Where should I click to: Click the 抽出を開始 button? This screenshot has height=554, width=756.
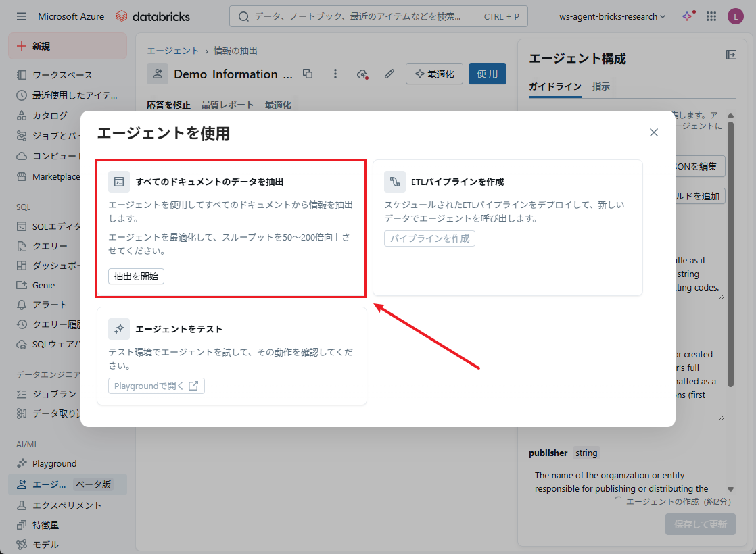tap(136, 276)
